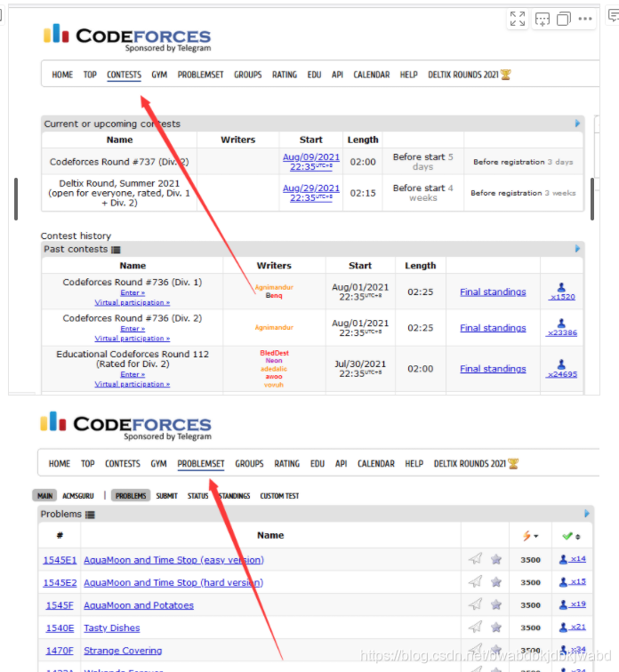Select the MAIN sub-tab button

coord(44,495)
